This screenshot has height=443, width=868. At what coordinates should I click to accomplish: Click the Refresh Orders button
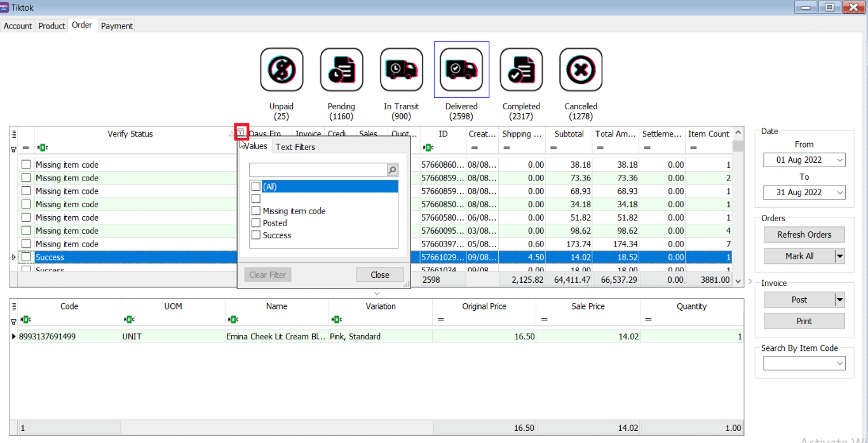point(804,235)
